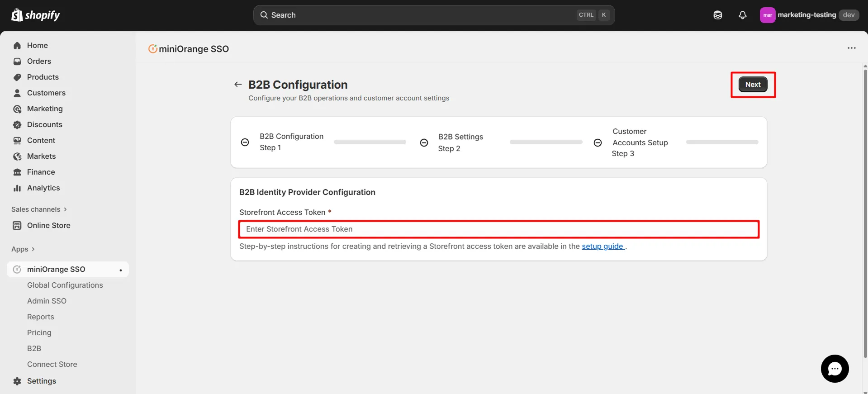868x394 pixels.
Task: Click the top search bar
Action: tap(434, 15)
